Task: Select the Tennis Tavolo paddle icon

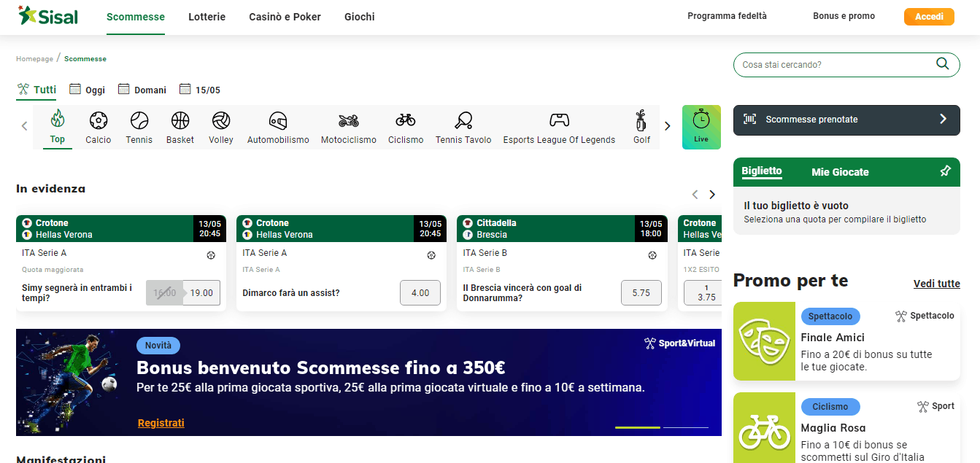Action: coord(463,120)
